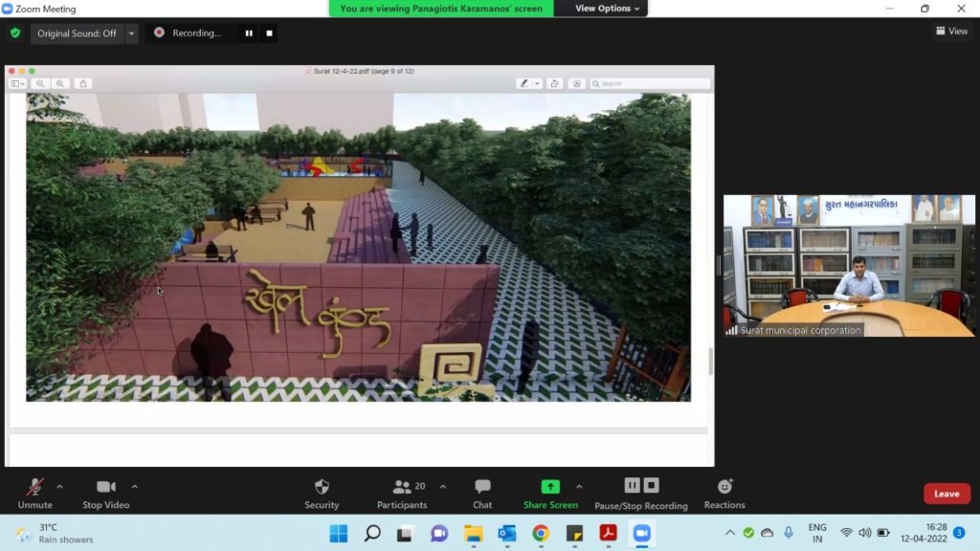Viewport: 980px width, 551px height.
Task: Unmute the microphone
Action: pyautogui.click(x=35, y=487)
